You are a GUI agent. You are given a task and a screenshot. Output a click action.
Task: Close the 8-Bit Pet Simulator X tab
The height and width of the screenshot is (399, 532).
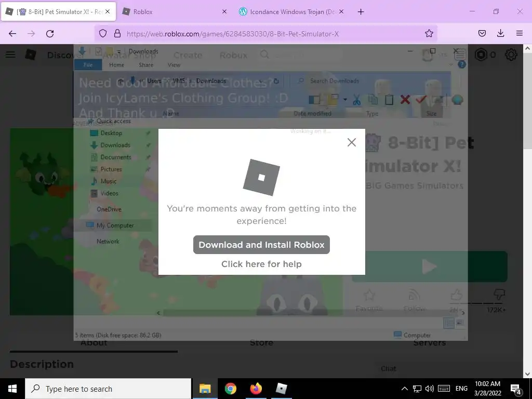coord(108,11)
